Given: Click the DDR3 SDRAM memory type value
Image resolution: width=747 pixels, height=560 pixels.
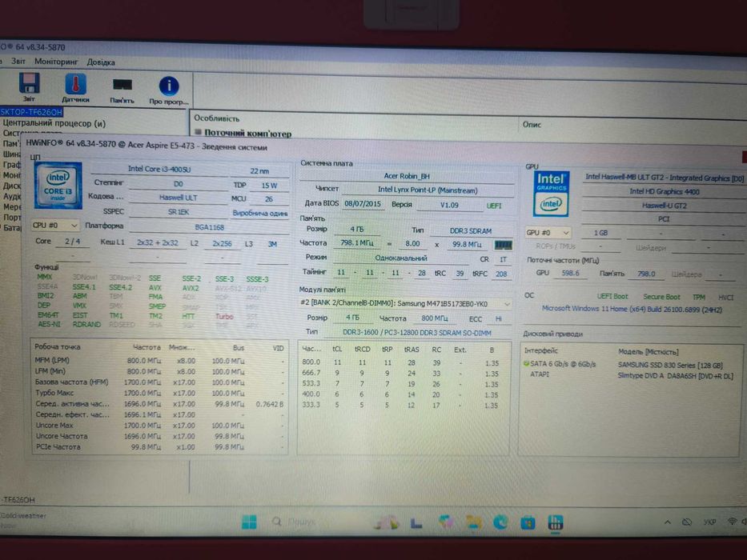Looking at the screenshot, I should click(471, 231).
